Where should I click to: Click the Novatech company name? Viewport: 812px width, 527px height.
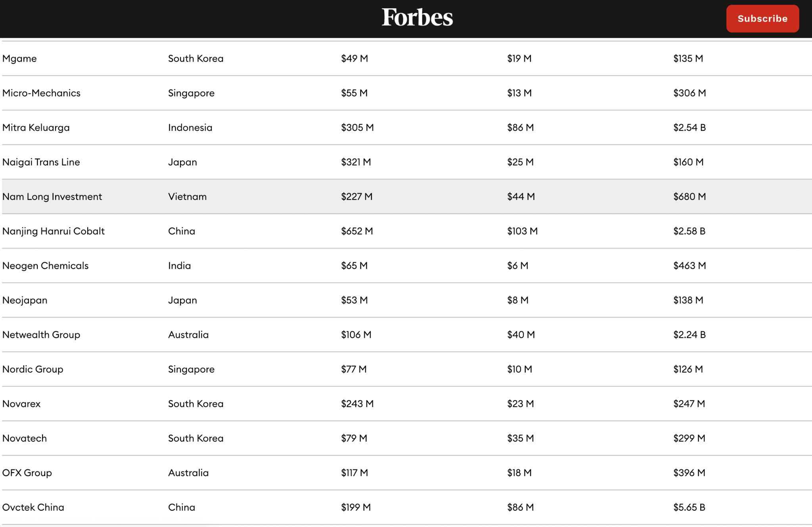[x=25, y=438]
